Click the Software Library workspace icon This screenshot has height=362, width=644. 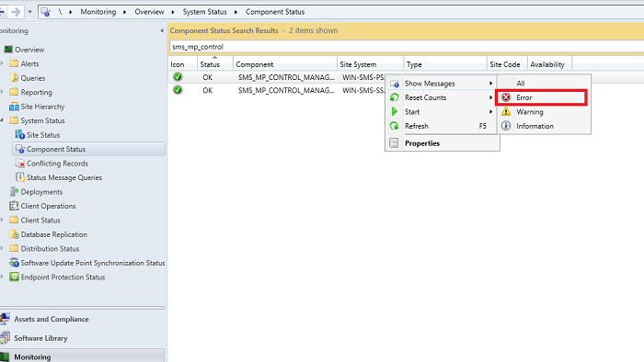(x=5, y=338)
